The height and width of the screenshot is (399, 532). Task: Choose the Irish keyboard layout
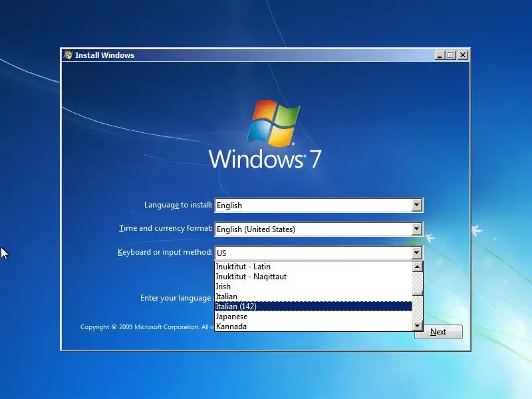(313, 287)
